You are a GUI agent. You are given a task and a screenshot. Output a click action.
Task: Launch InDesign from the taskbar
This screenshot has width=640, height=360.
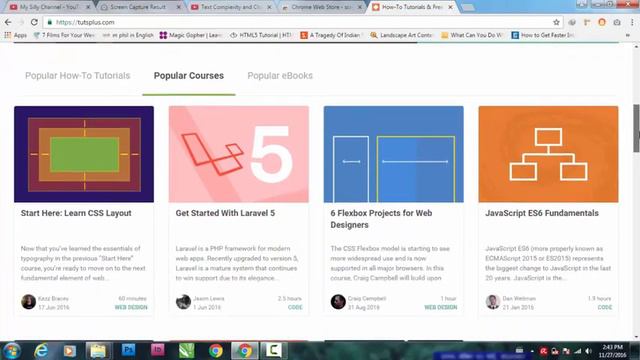[x=158, y=350]
